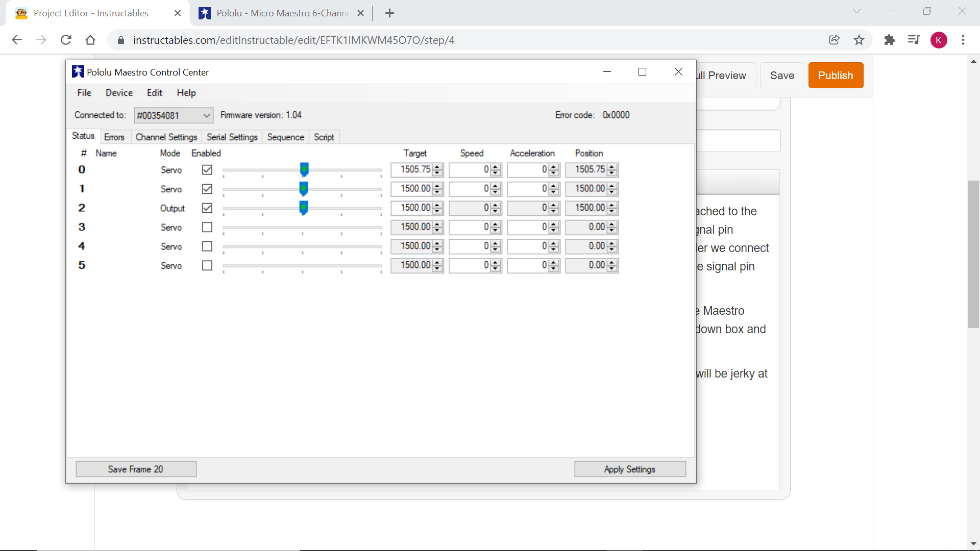Screen dimensions: 980x551
Task: Click the Speed input field for channel 5
Action: (x=472, y=265)
